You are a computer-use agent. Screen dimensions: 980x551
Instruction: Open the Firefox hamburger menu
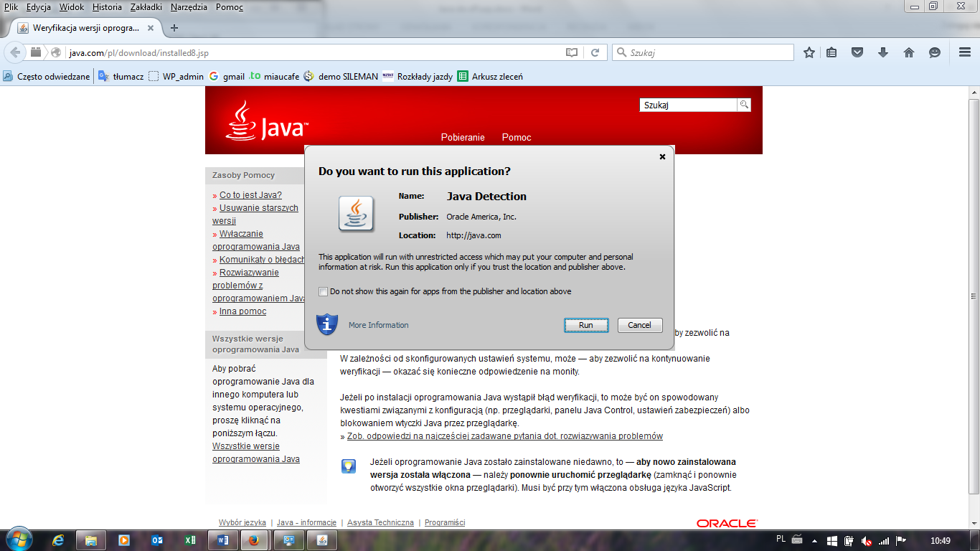tap(965, 52)
